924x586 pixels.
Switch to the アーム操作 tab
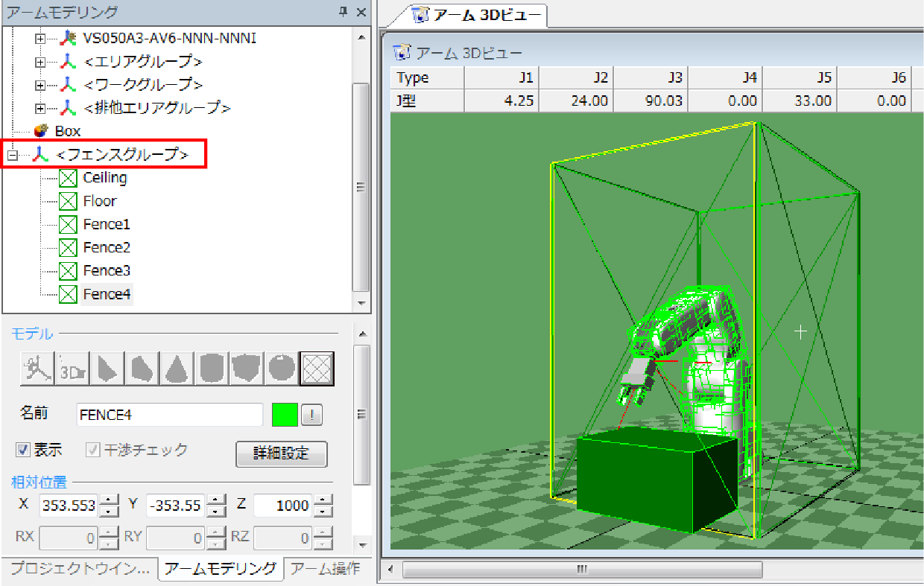(325, 570)
